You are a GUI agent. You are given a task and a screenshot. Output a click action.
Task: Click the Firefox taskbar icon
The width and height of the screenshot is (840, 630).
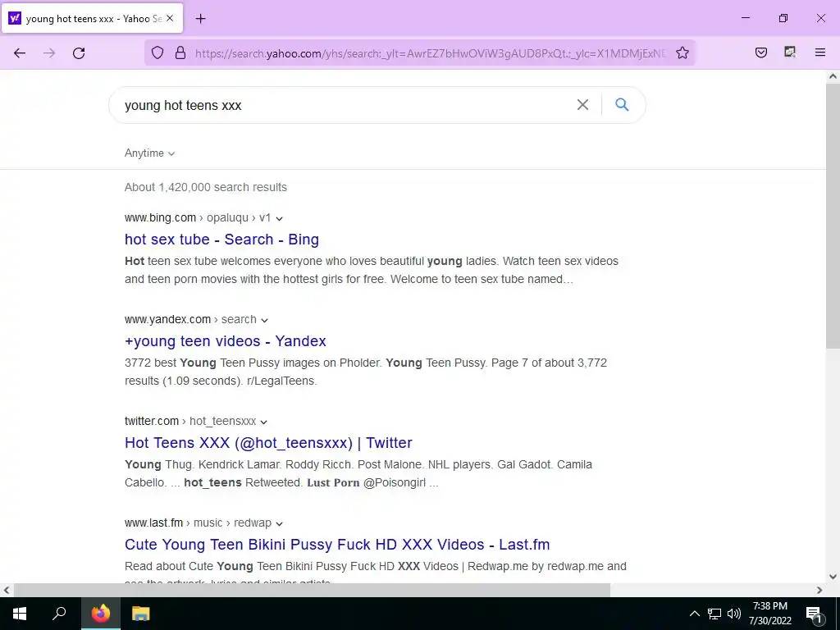[x=101, y=614]
